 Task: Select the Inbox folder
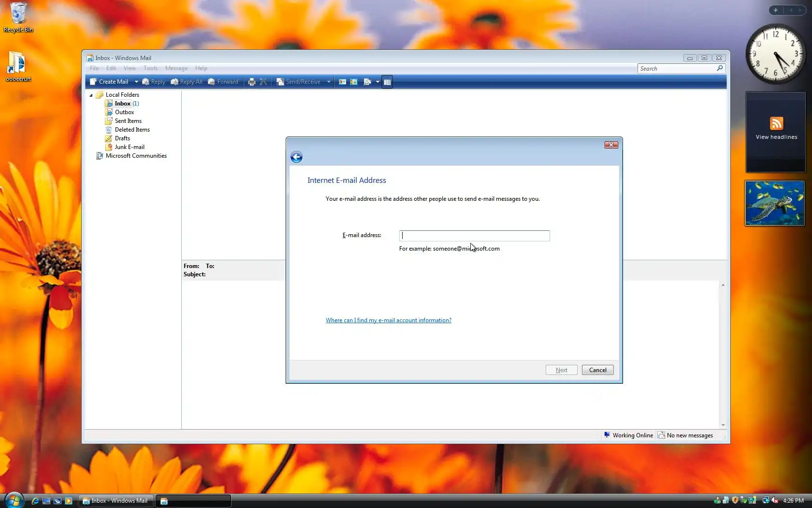[122, 104]
